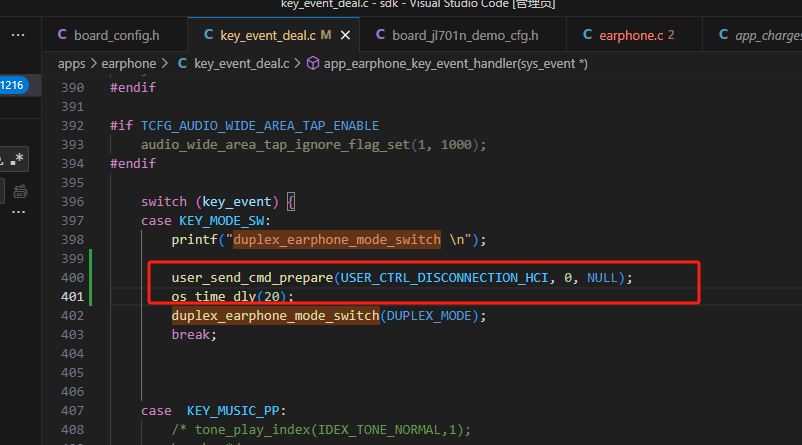Click the C file icon on board_config.h tab
This screenshot has height=445, width=802.
pyautogui.click(x=62, y=34)
